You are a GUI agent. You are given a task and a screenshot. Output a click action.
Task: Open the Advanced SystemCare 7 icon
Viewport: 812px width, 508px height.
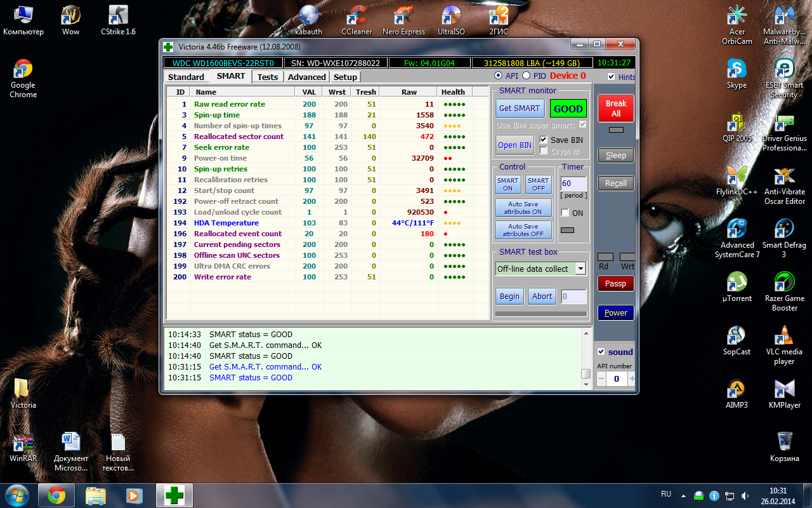[x=737, y=239]
